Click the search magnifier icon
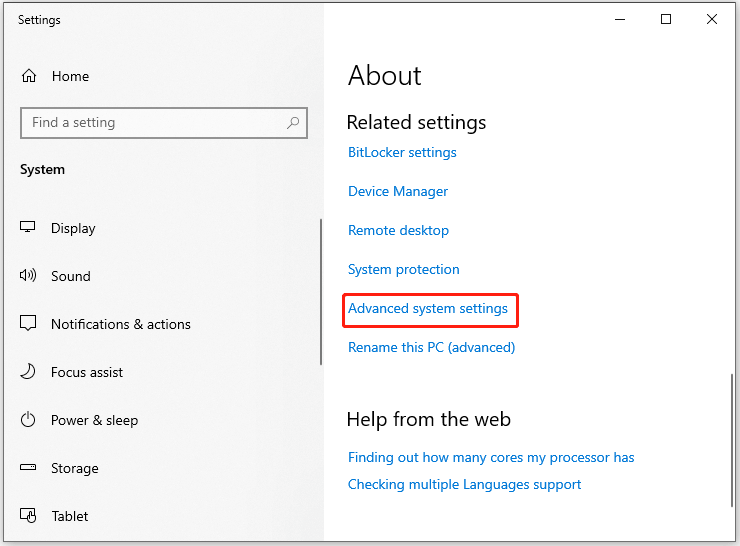 point(293,123)
